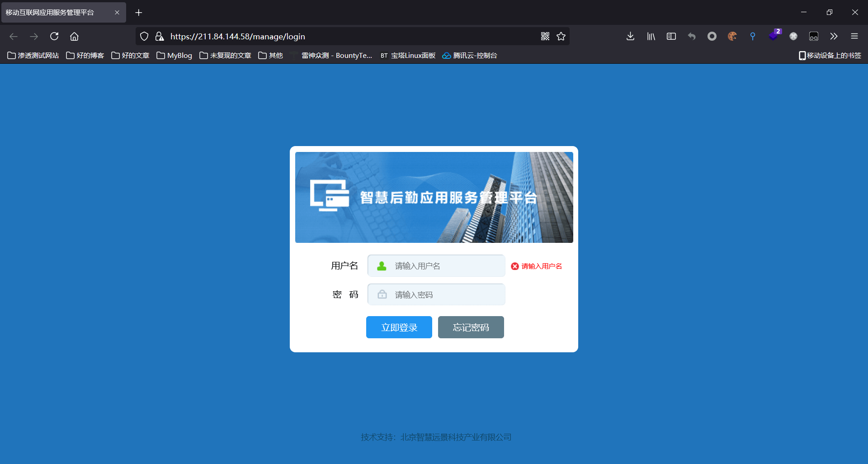Click the 技术支持 footer text
The height and width of the screenshot is (464, 868).
436,437
